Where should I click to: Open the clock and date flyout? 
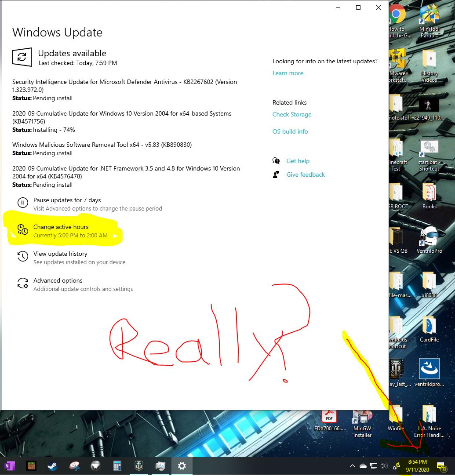417,466
